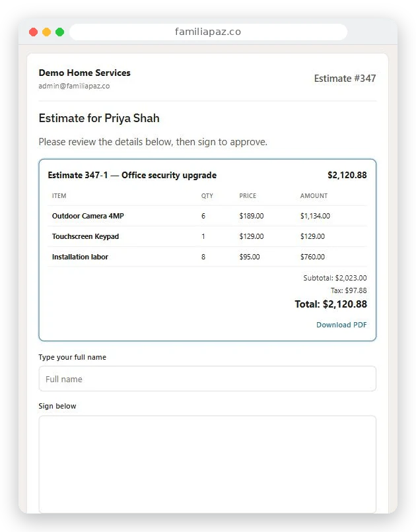
Task: Select the Installation labor item name
Action: pos(80,257)
